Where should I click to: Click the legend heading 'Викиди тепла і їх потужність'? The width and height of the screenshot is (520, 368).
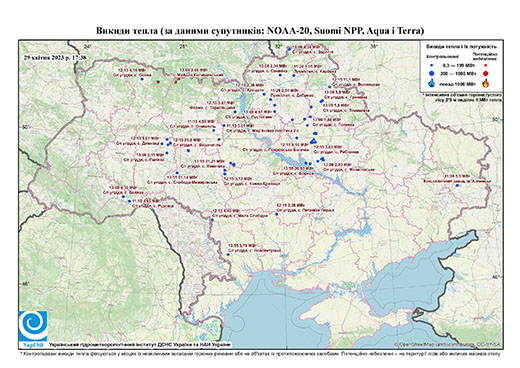461,46
